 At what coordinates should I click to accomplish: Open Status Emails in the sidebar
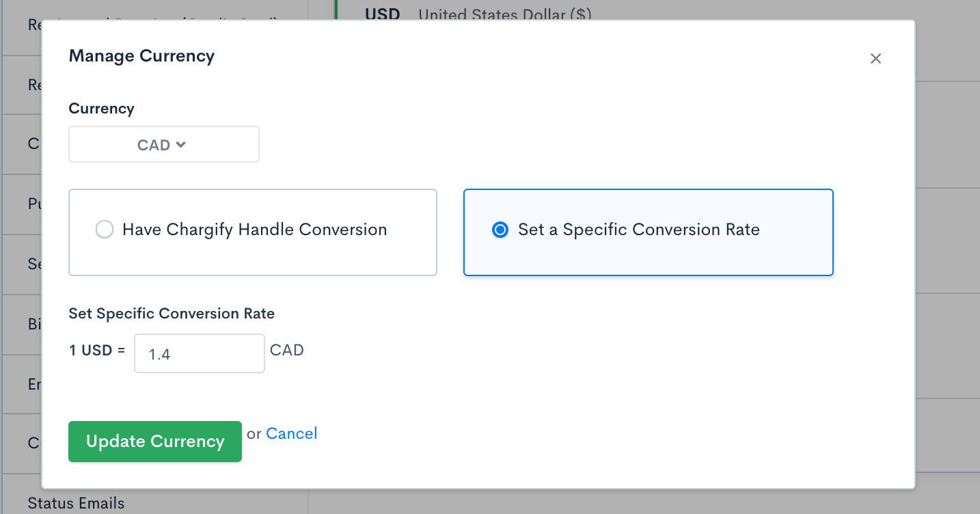76,504
